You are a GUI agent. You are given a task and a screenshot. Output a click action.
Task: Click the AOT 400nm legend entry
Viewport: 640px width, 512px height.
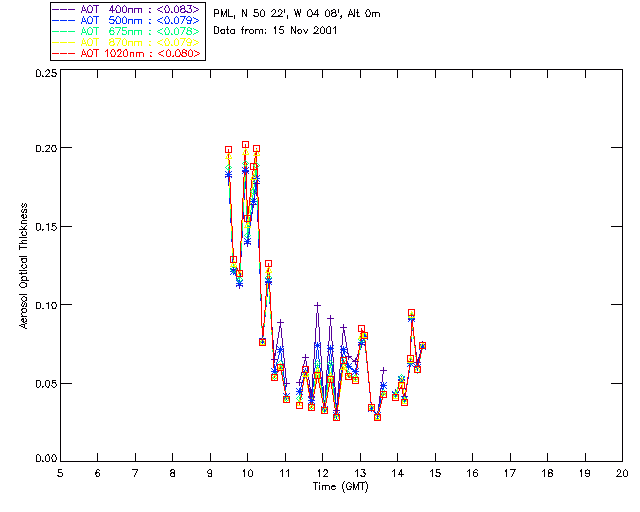click(127, 9)
